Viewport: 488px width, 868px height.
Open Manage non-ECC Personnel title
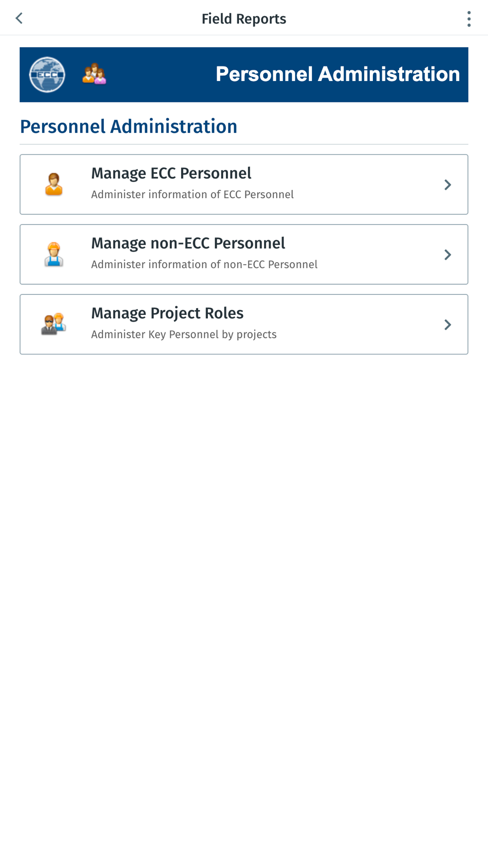tap(188, 243)
